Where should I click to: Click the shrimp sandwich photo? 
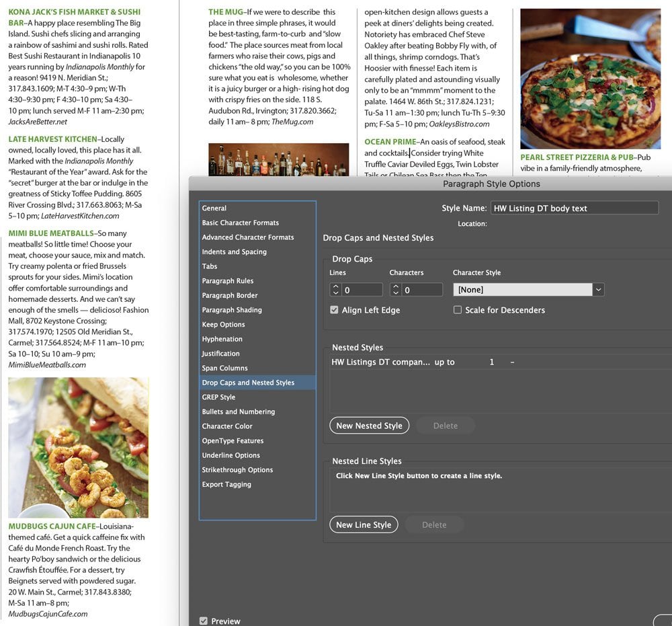78,446
